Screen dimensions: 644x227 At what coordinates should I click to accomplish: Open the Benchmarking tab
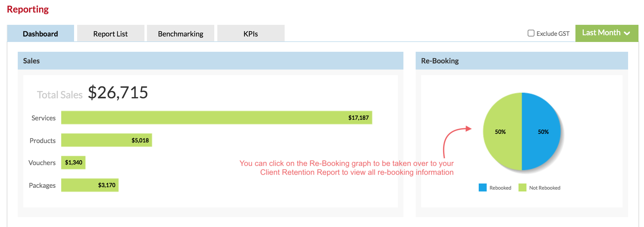[181, 33]
